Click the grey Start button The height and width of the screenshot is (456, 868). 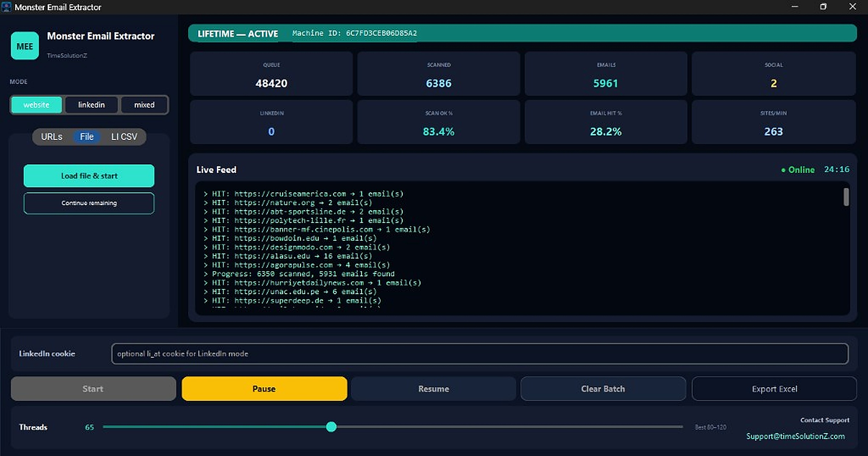pos(93,389)
